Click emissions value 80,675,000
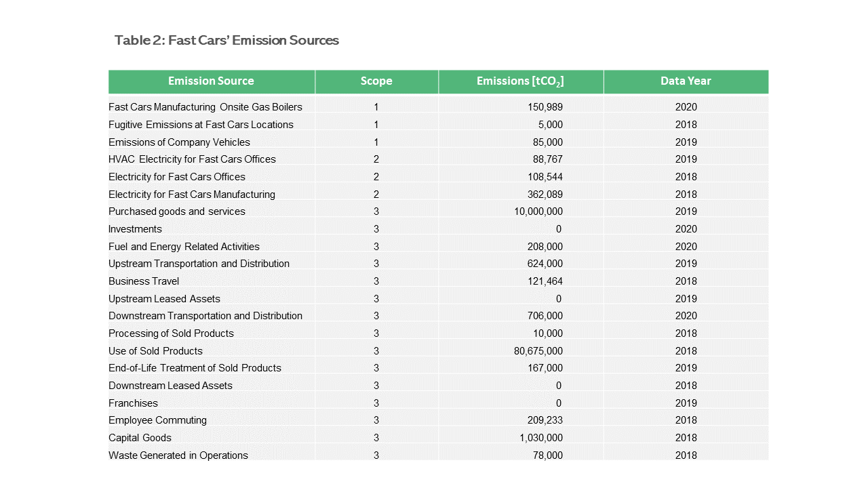Screen dimensions: 868x488 [x=538, y=351]
